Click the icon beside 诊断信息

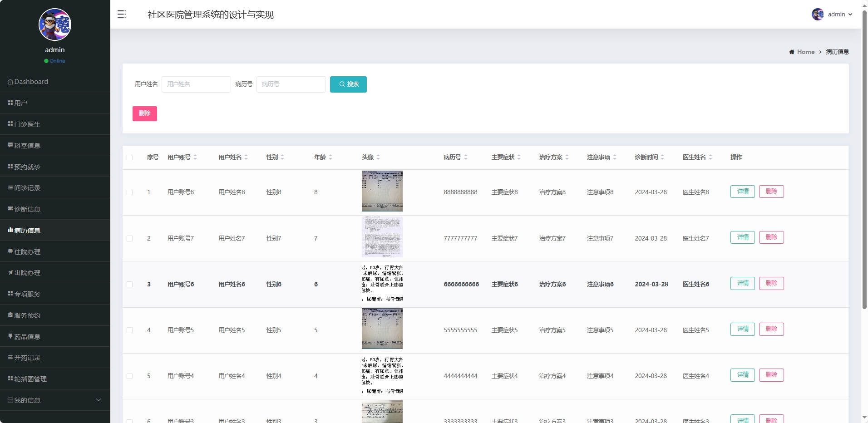click(x=10, y=209)
